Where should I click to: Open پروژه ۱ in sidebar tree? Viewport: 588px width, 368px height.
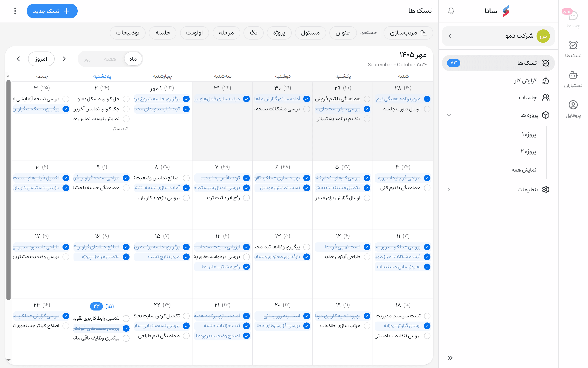pos(529,134)
